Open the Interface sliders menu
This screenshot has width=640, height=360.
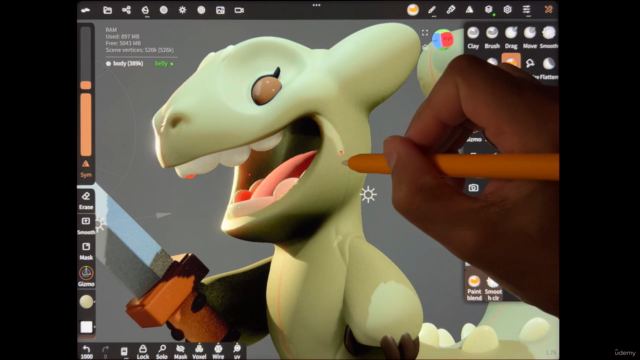click(527, 9)
